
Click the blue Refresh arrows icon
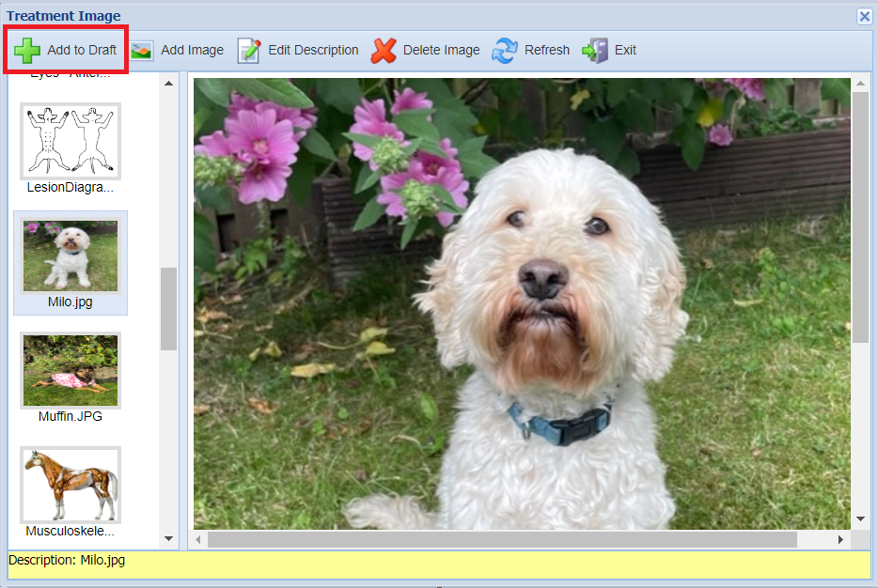point(505,51)
